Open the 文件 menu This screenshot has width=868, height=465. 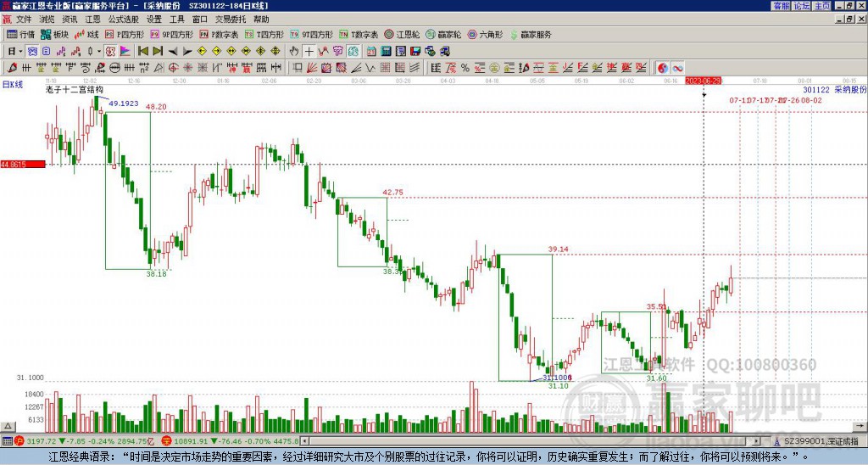pos(24,20)
